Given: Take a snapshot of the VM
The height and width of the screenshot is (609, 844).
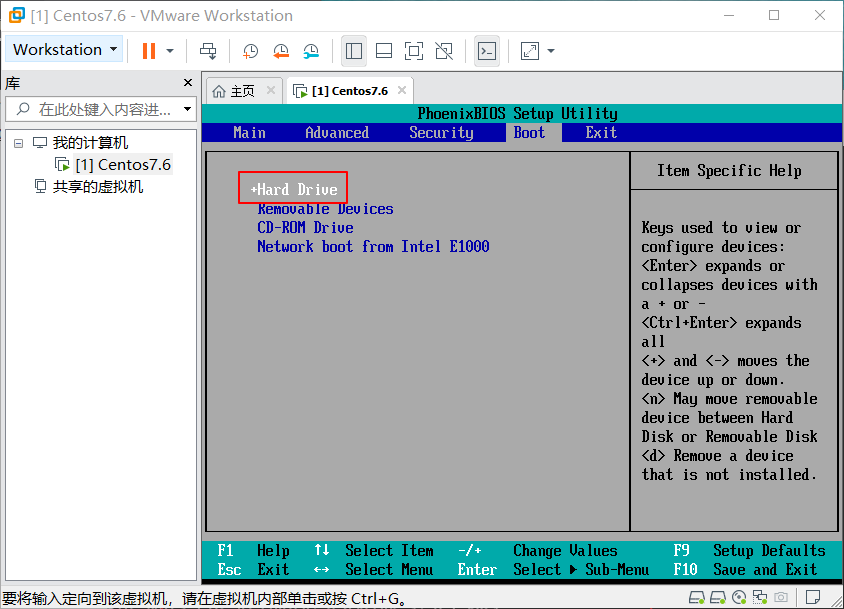Looking at the screenshot, I should [250, 51].
